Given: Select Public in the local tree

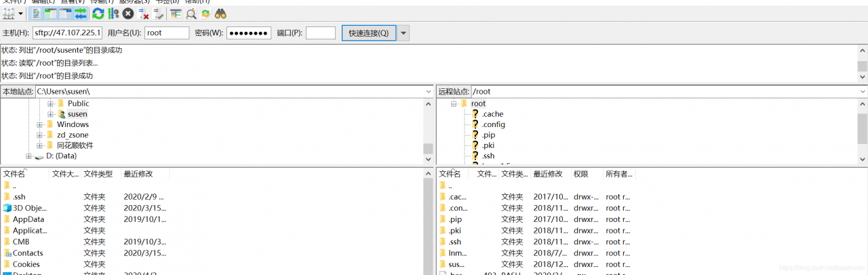Looking at the screenshot, I should point(78,103).
